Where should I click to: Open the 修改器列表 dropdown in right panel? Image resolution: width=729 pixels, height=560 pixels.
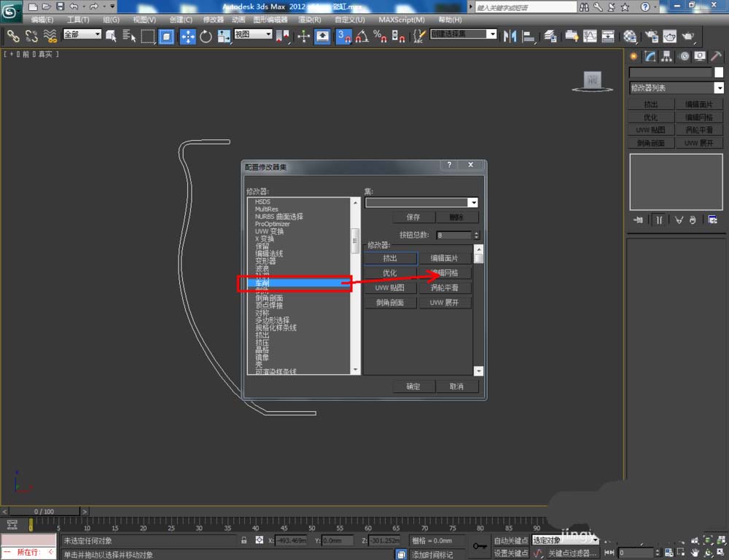tap(677, 87)
